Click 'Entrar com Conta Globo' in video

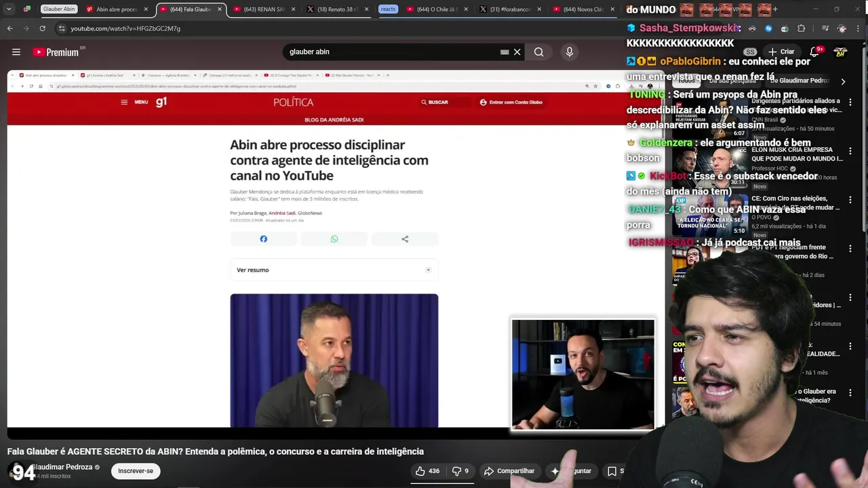(511, 102)
